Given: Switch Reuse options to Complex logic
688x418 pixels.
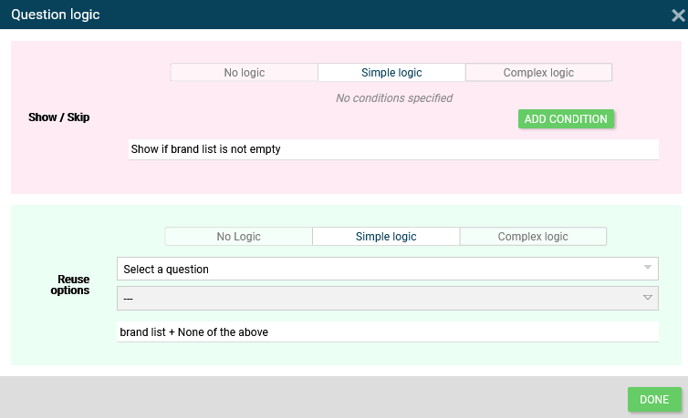Looking at the screenshot, I should coord(533,237).
